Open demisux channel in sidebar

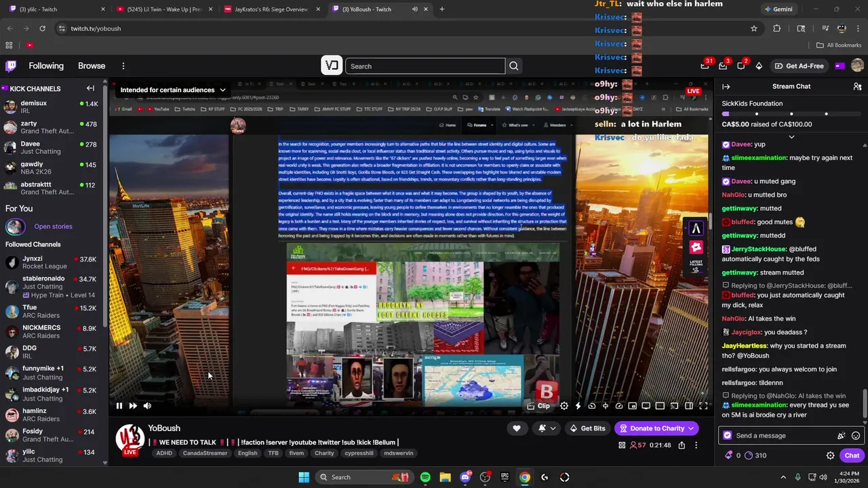pyautogui.click(x=51, y=106)
